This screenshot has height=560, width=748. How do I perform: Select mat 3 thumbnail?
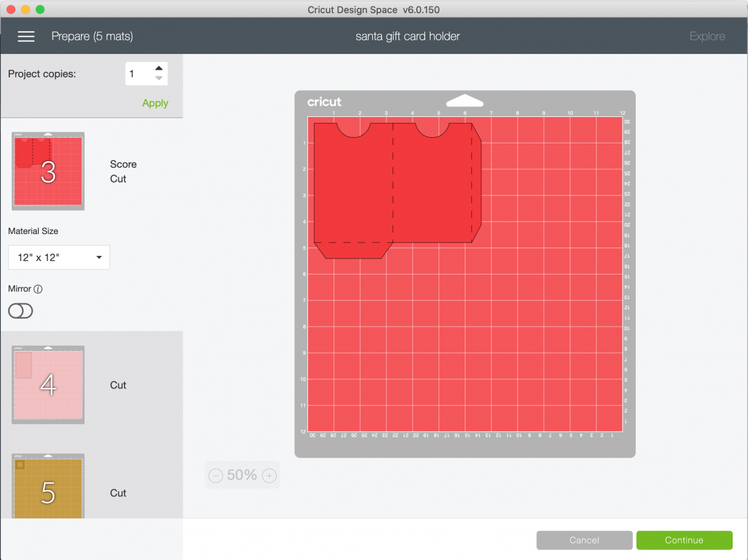point(48,172)
